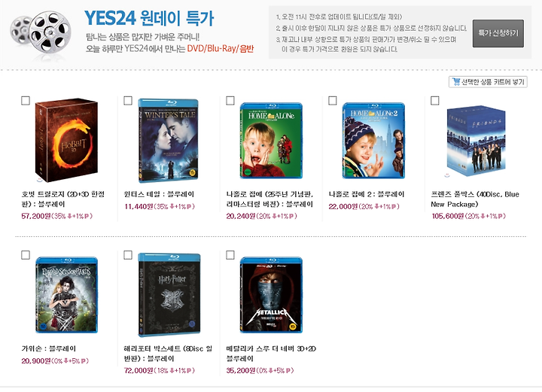This screenshot has height=392, width=542.
Task: Add selected items with 선택한 상품 카트에 넣기
Action: coord(488,82)
